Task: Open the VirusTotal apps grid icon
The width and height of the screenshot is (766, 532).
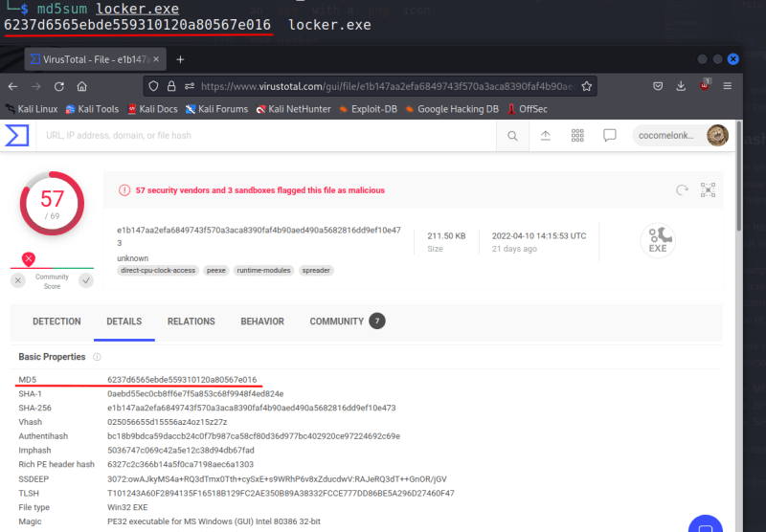Action: pyautogui.click(x=577, y=136)
